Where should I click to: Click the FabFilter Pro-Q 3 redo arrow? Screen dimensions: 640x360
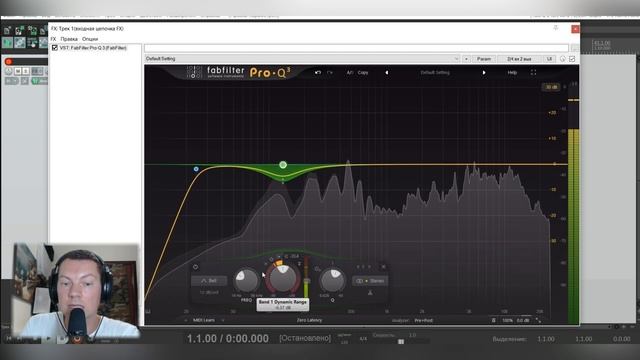(330, 73)
